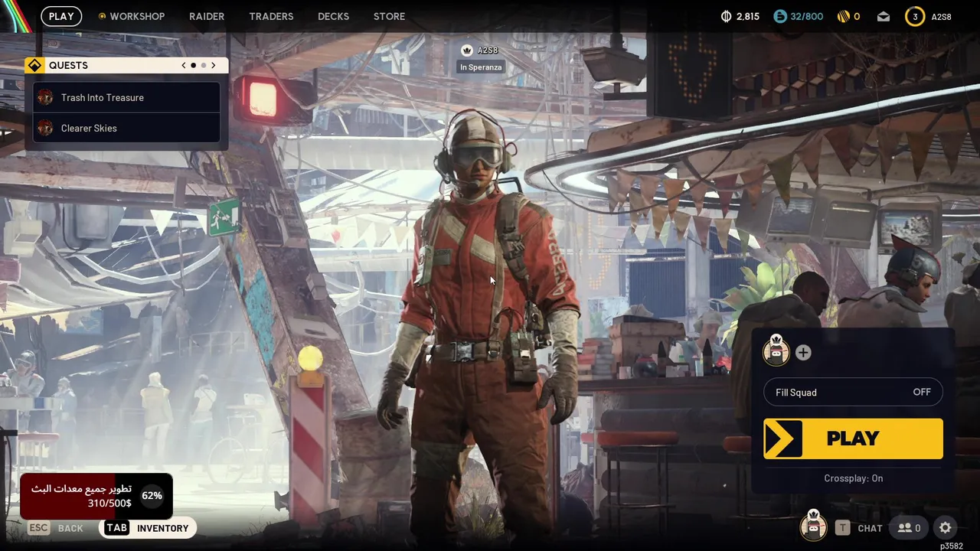Click the yellow Quests diamond icon

[x=34, y=65]
